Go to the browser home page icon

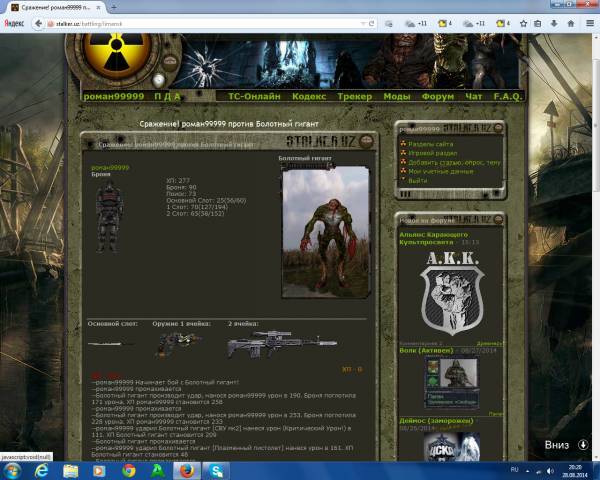pos(571,23)
